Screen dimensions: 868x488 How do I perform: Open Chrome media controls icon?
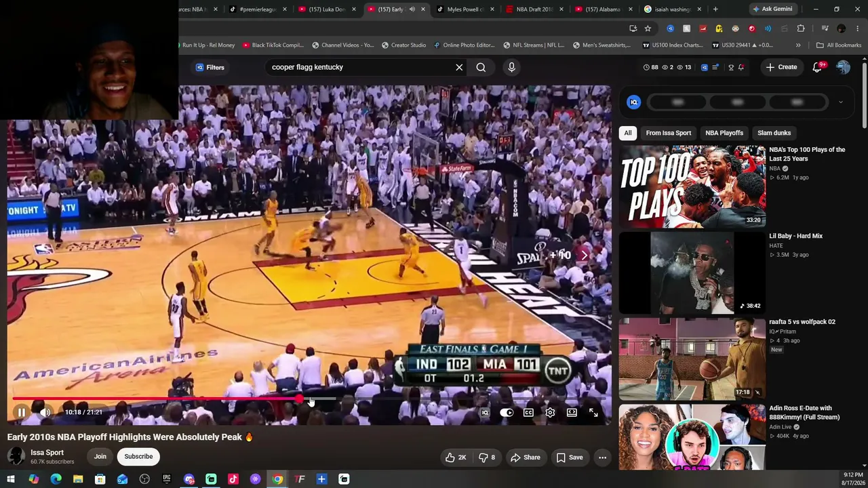[x=825, y=28]
